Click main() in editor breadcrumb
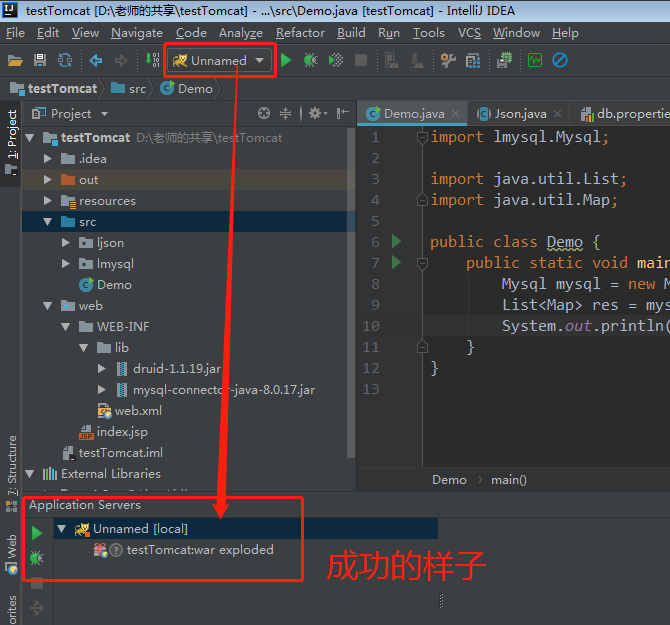Screen dimensions: 670x625 coord(508,480)
